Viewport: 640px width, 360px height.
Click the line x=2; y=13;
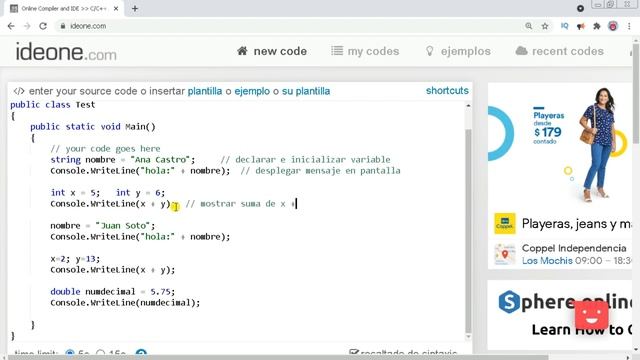coord(75,259)
